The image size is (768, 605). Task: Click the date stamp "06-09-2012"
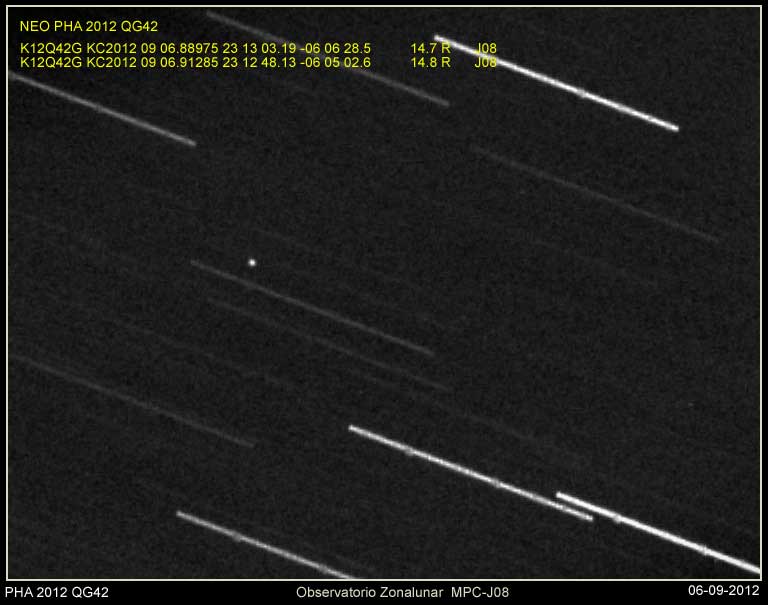coord(725,592)
